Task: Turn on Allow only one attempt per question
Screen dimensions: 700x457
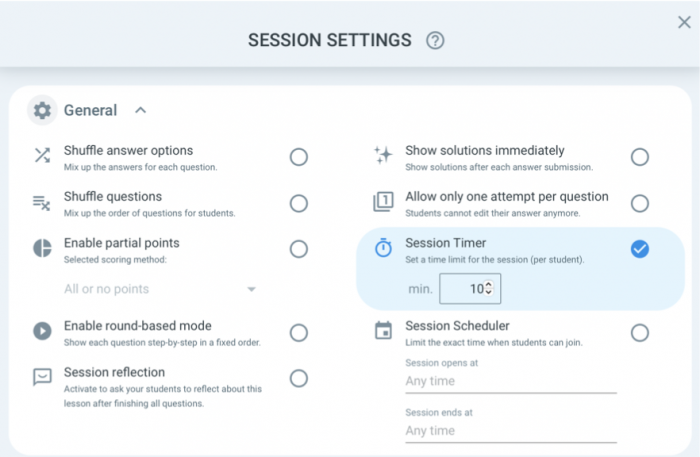Action: [640, 204]
